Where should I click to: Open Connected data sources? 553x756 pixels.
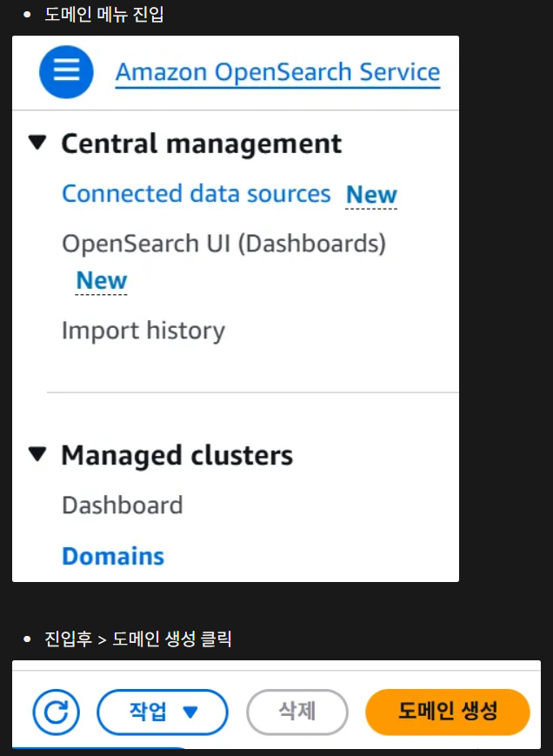pos(196,194)
